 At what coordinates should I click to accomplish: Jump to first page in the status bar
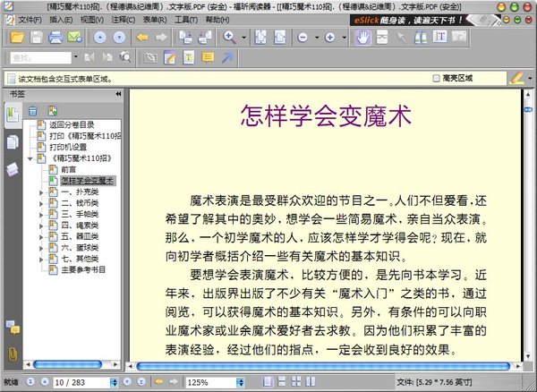click(x=30, y=382)
